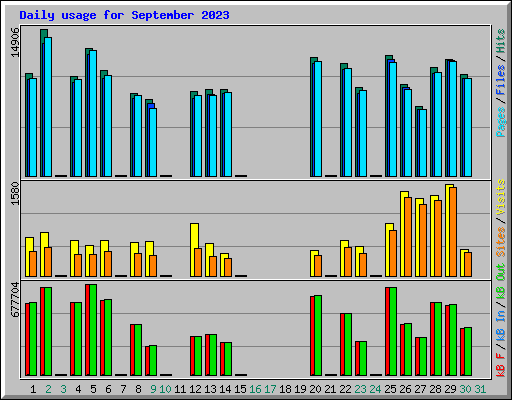
Task: Select day 10 on the x-axis
Action: (x=165, y=389)
